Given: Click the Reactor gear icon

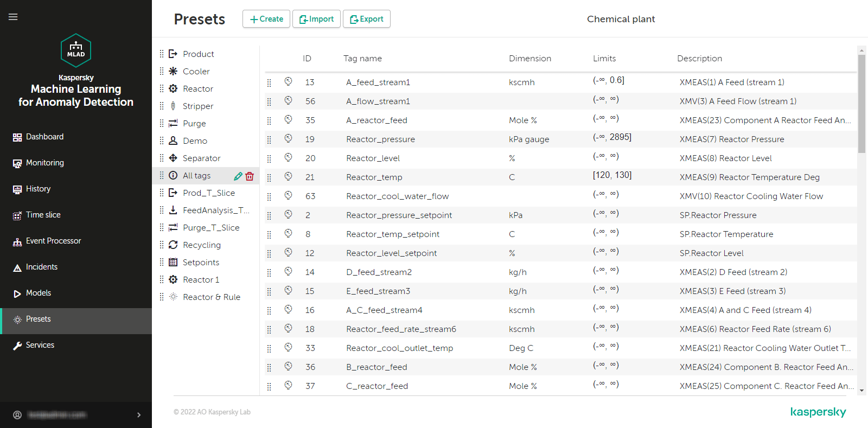Looking at the screenshot, I should pyautogui.click(x=173, y=88).
